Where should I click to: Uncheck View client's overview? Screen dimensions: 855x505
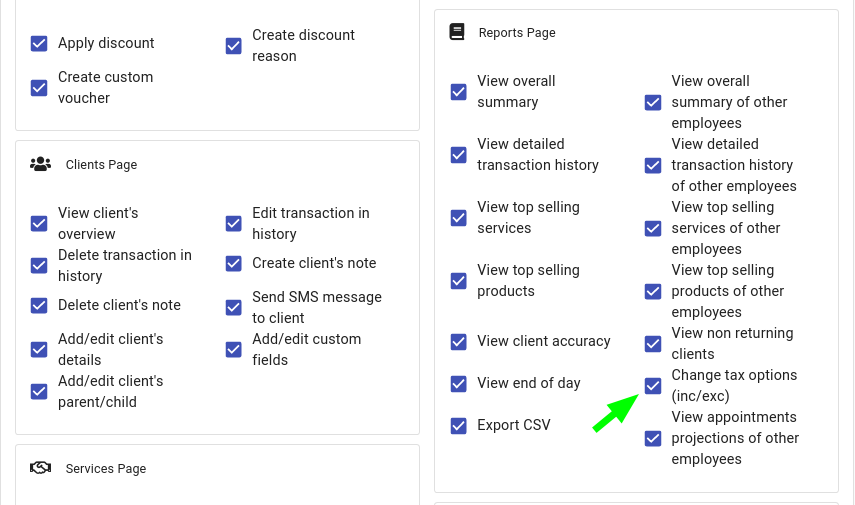pyautogui.click(x=39, y=223)
